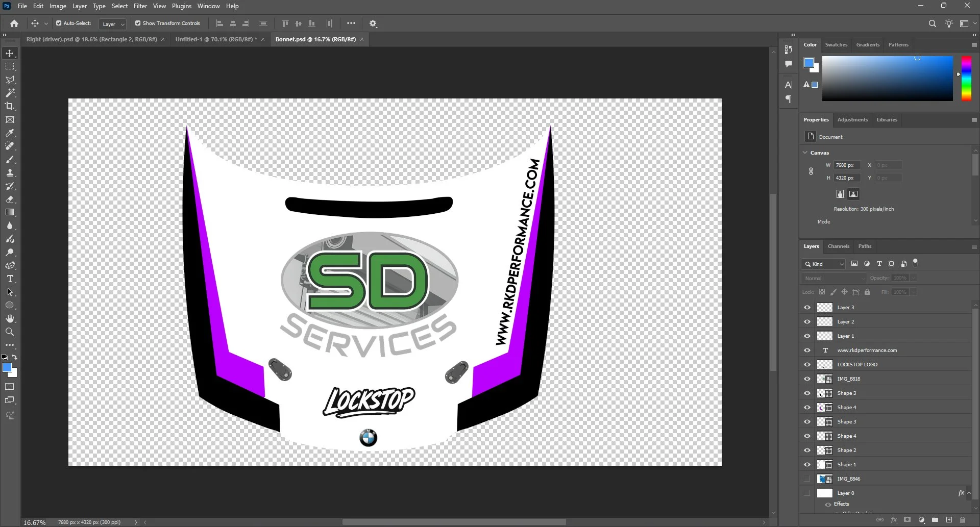Viewport: 980px width, 527px height.
Task: Hide the Layer 3 layer
Action: point(807,308)
